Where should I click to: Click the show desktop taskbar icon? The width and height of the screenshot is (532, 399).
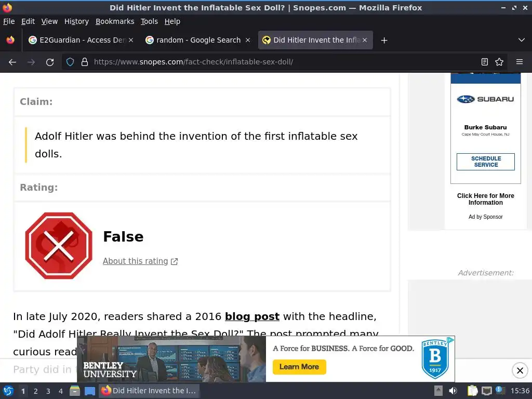click(89, 391)
